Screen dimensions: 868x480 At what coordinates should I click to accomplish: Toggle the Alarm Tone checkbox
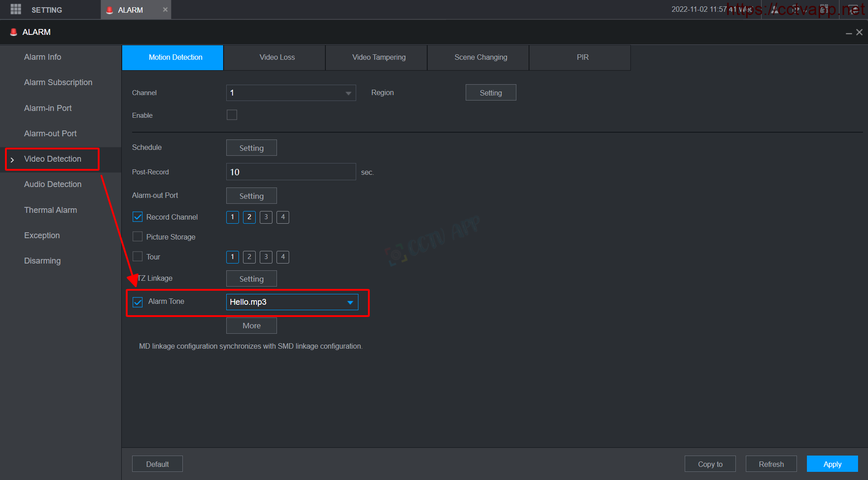[x=138, y=302]
